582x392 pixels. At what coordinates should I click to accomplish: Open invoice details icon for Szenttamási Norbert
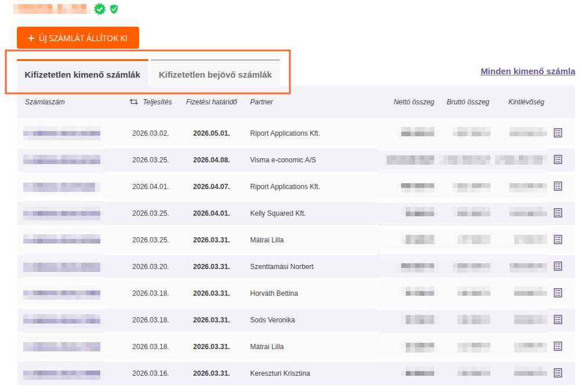[x=558, y=266]
